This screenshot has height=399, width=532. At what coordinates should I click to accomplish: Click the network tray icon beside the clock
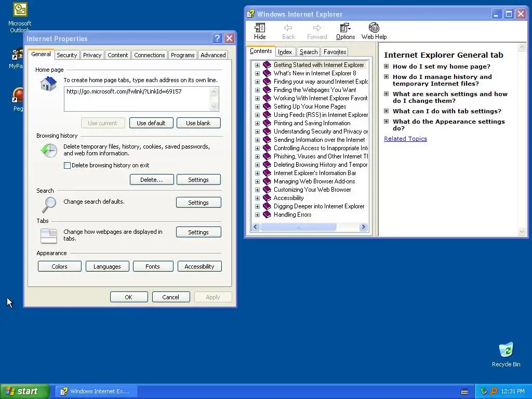[x=484, y=391]
